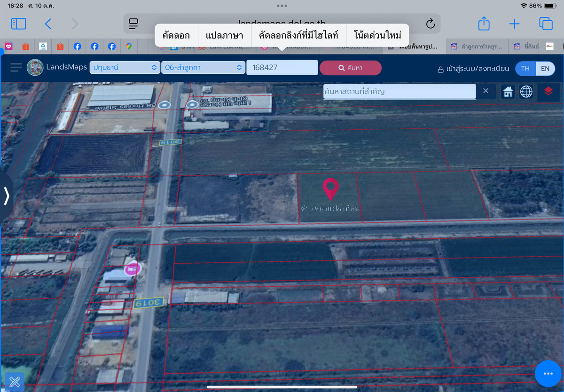Open the blue more-options floating button
The width and height of the screenshot is (564, 392).
[548, 374]
